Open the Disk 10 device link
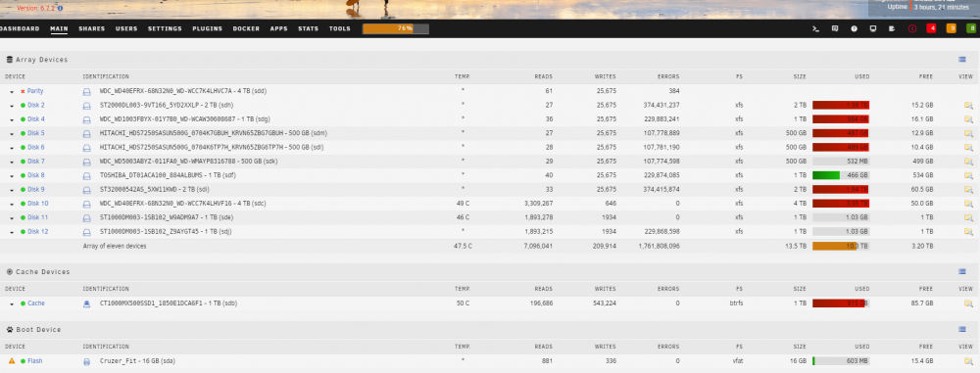980x373 pixels. point(38,204)
